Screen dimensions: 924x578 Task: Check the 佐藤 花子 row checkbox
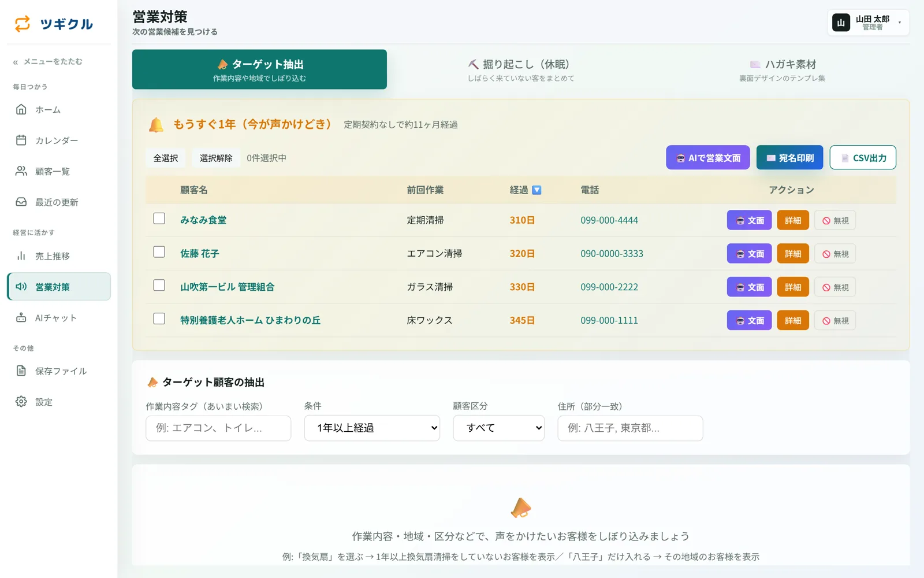pyautogui.click(x=159, y=252)
